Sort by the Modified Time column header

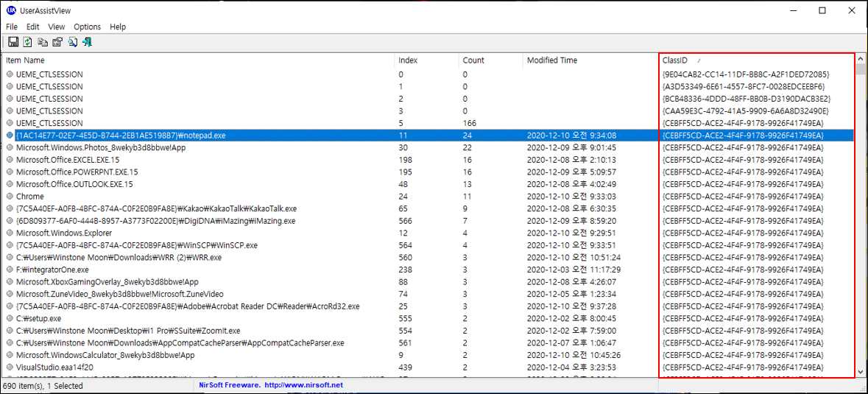point(590,60)
